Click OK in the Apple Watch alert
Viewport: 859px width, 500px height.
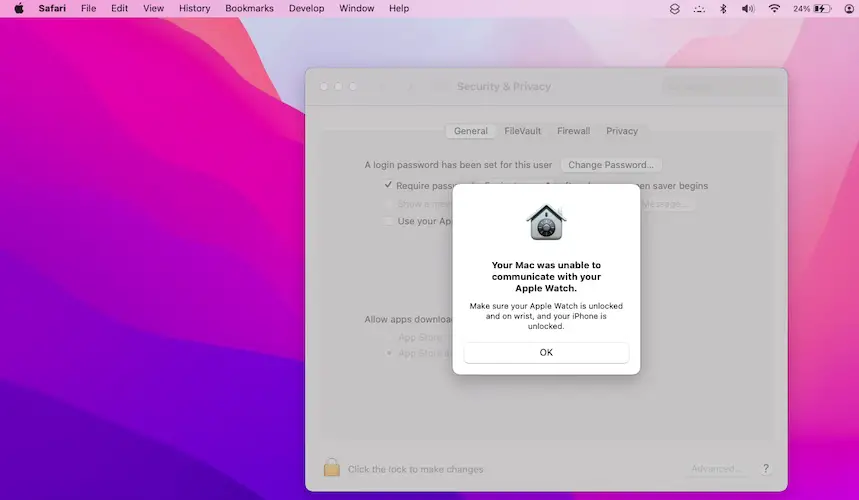click(x=546, y=352)
